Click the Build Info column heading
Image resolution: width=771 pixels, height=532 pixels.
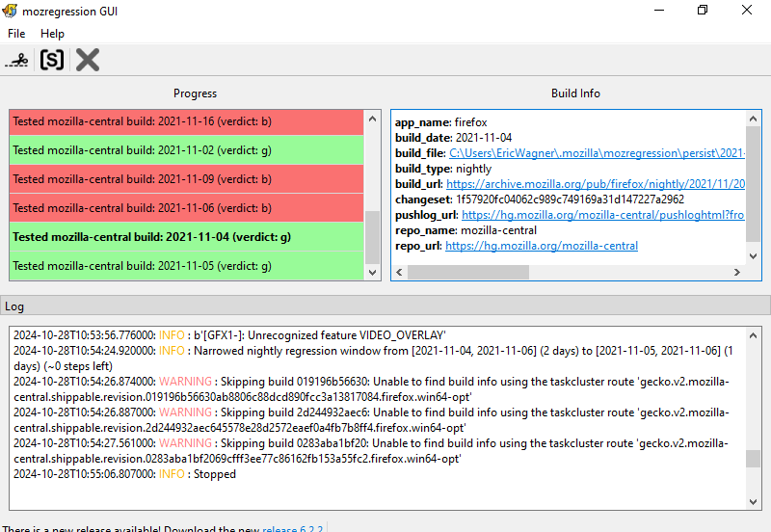pyautogui.click(x=575, y=93)
